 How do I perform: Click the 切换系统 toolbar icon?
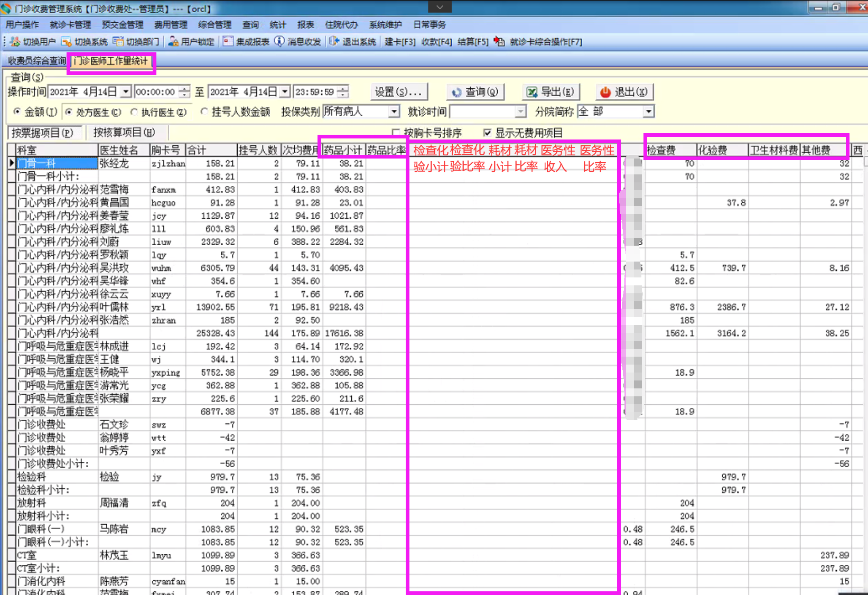pos(67,41)
